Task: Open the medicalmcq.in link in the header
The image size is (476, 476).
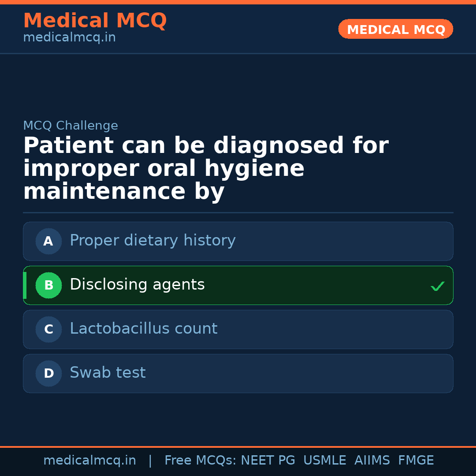Action: click(69, 38)
